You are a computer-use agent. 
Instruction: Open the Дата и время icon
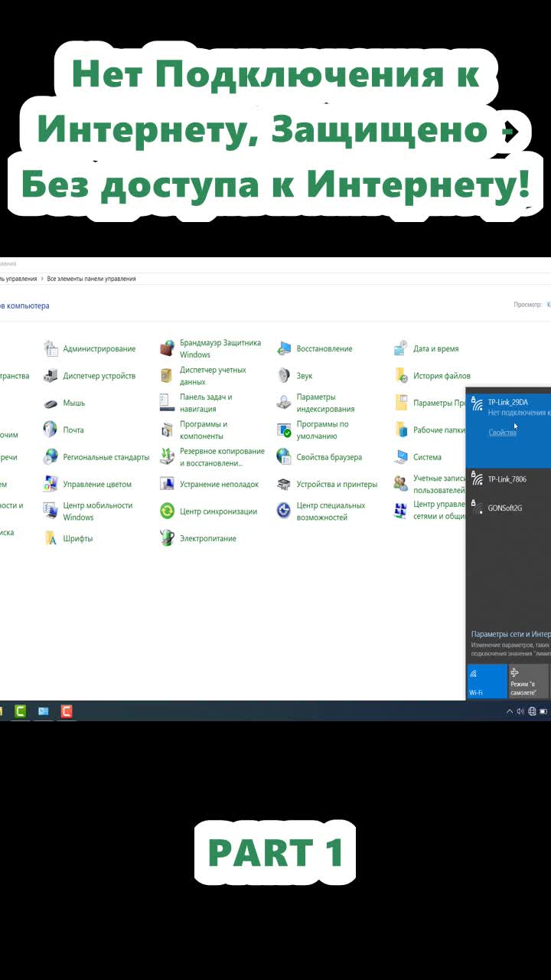[401, 349]
